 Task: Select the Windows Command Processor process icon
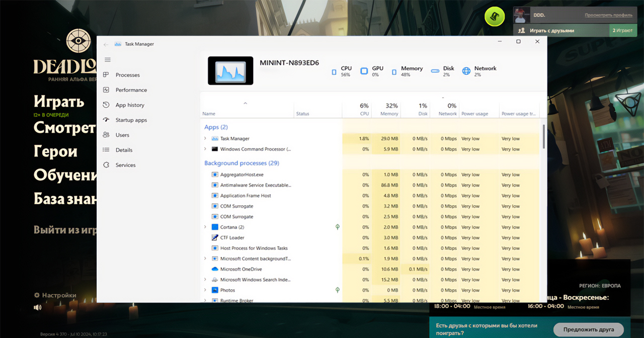[x=215, y=149]
